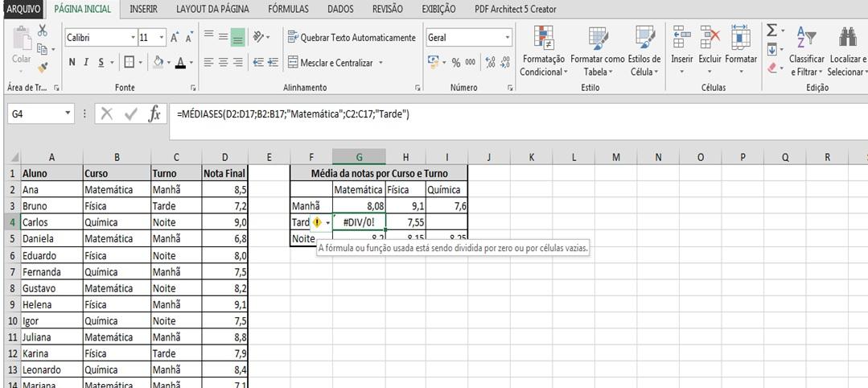The height and width of the screenshot is (388, 868).
Task: Click the font color A icon
Action: [180, 63]
